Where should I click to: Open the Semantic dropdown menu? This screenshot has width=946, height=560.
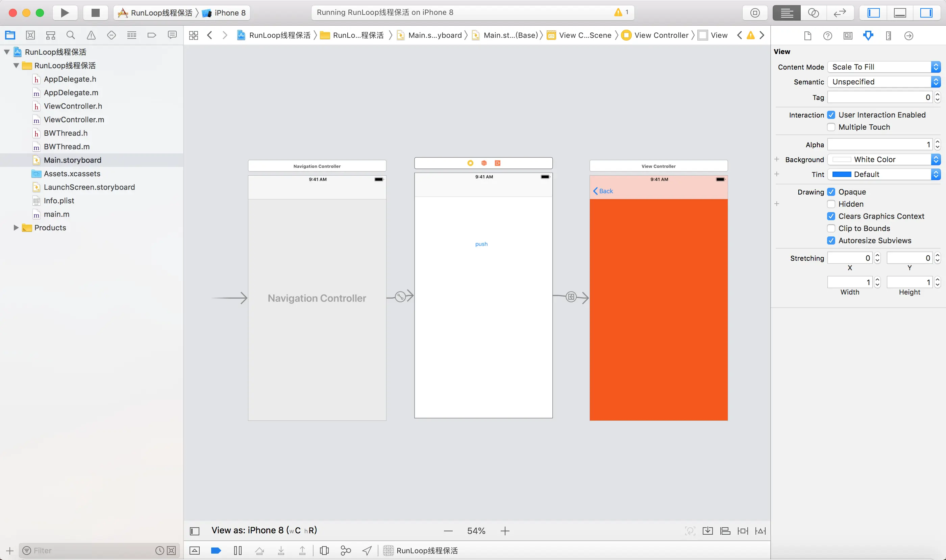tap(883, 82)
